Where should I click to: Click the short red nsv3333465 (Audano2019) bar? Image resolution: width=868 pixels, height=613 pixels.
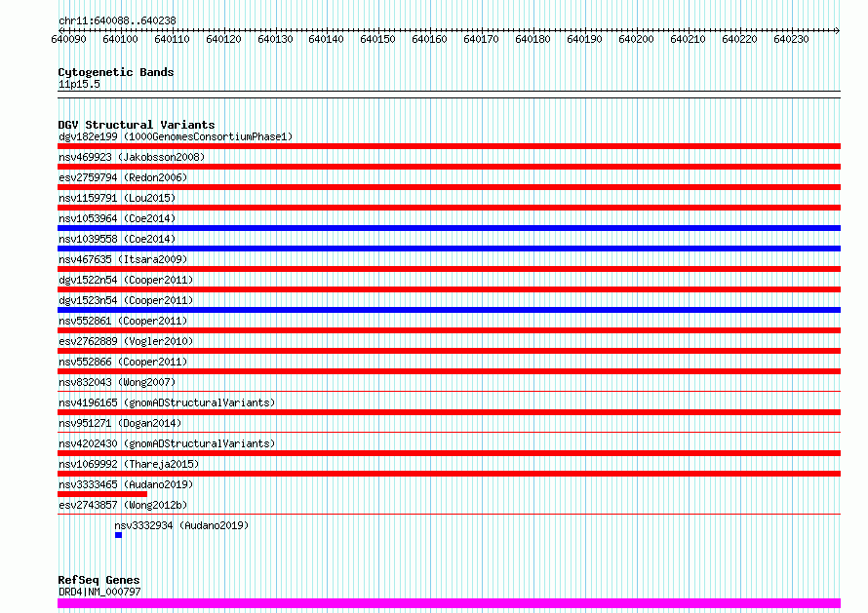point(102,494)
